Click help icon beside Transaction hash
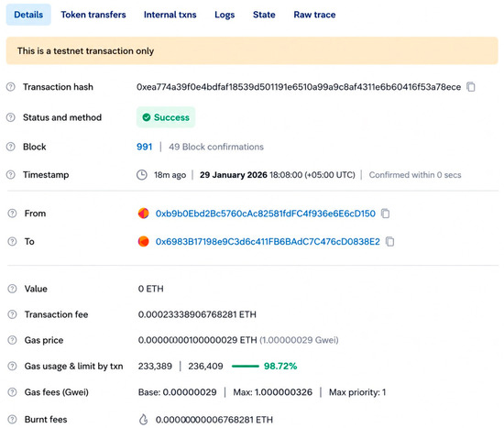This screenshot has height=428, width=504. [11, 87]
